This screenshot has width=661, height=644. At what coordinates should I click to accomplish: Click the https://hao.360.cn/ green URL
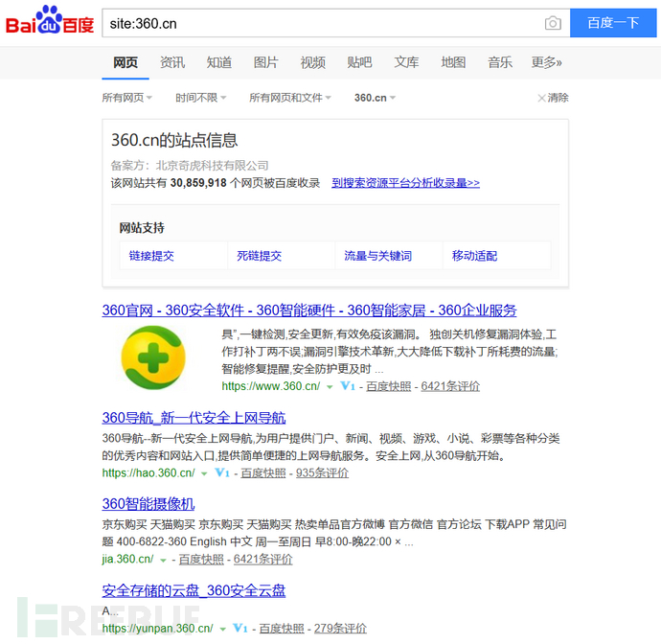pyautogui.click(x=148, y=472)
